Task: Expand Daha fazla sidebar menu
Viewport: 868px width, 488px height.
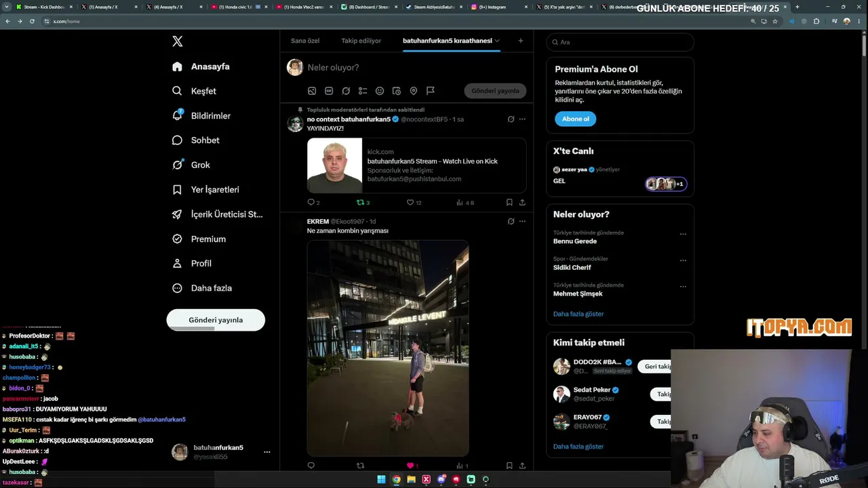Action: tap(201, 288)
